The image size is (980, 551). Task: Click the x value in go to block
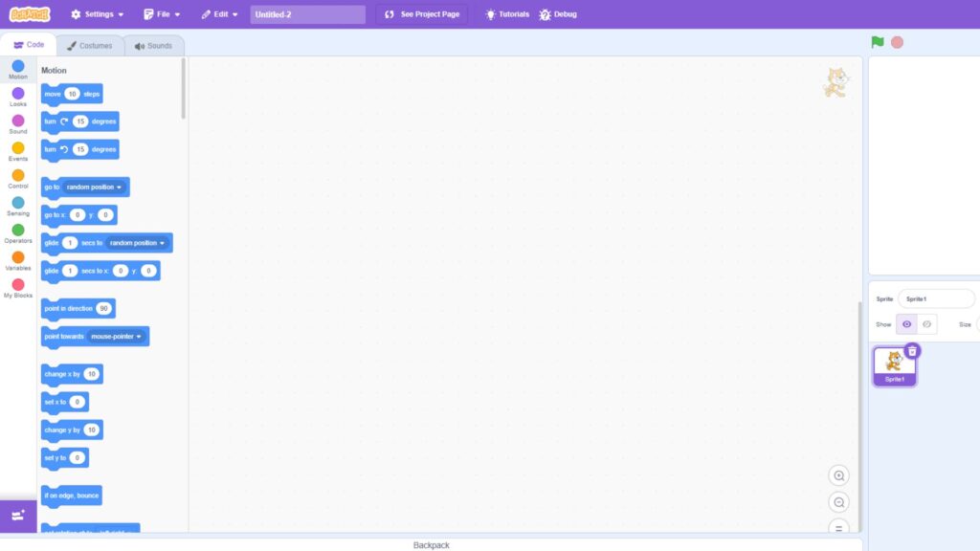(78, 215)
